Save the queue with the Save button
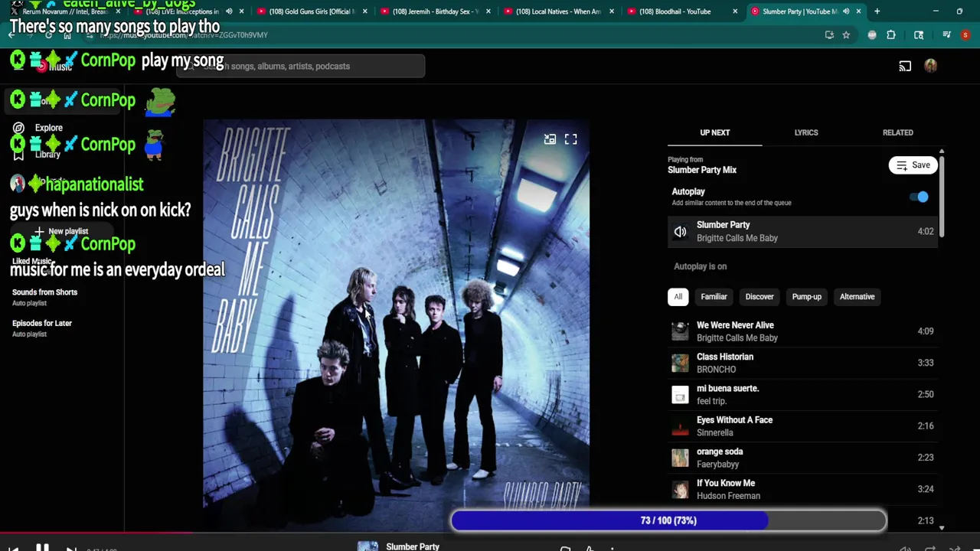The width and height of the screenshot is (980, 551). click(x=913, y=165)
